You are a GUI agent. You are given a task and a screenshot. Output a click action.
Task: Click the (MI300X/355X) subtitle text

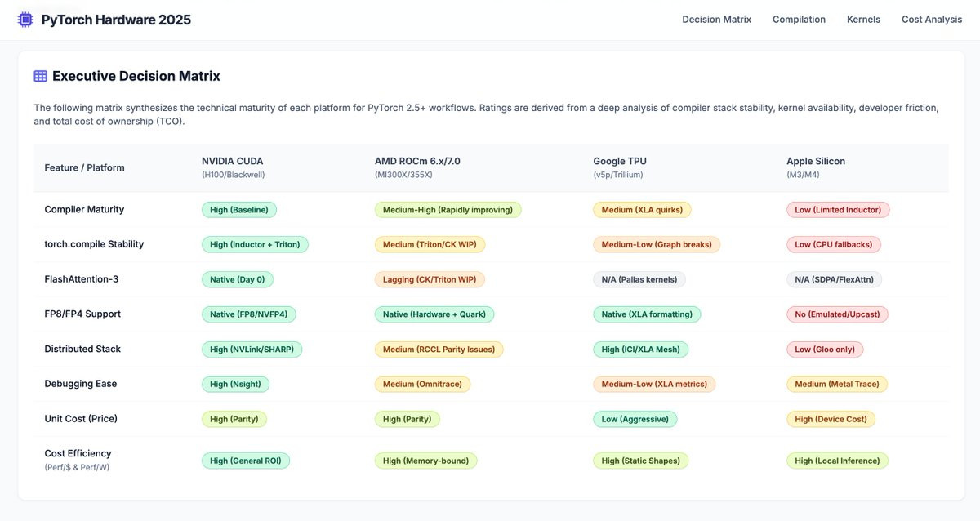pyautogui.click(x=403, y=175)
